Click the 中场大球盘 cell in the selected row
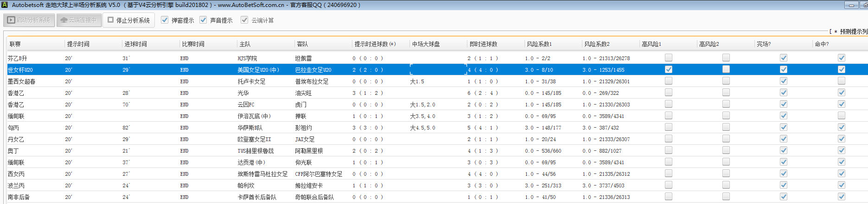This screenshot has height=204, width=868. 438,70
